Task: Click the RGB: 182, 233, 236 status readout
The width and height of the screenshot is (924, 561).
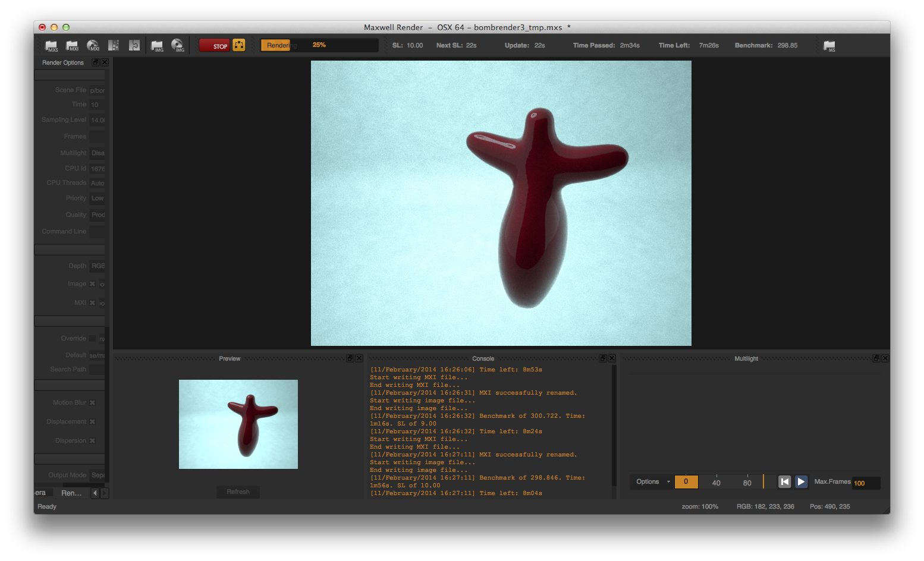Action: tap(765, 507)
